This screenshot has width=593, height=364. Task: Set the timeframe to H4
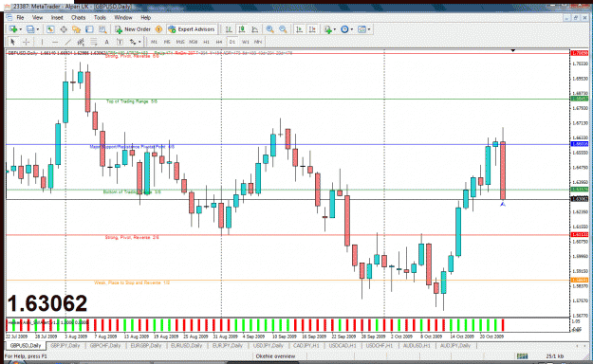(x=219, y=42)
